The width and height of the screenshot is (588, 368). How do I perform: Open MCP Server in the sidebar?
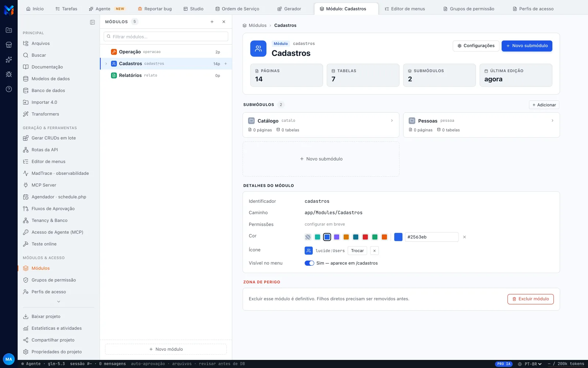(x=44, y=185)
